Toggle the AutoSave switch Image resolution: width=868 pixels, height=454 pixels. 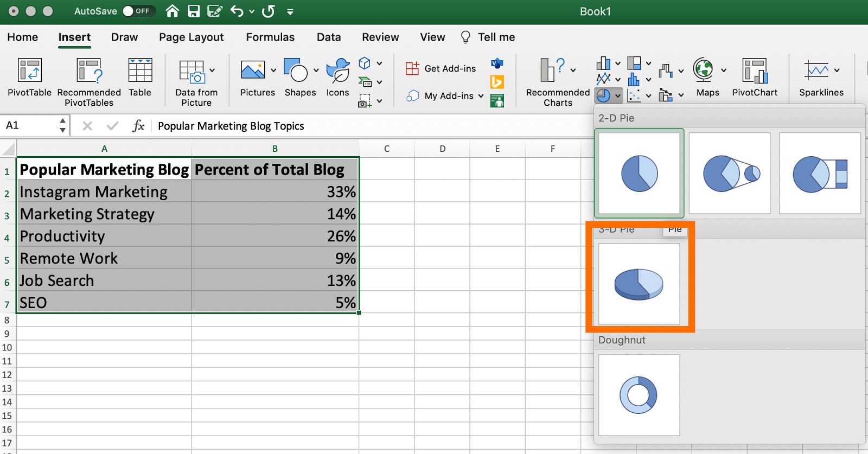click(138, 11)
